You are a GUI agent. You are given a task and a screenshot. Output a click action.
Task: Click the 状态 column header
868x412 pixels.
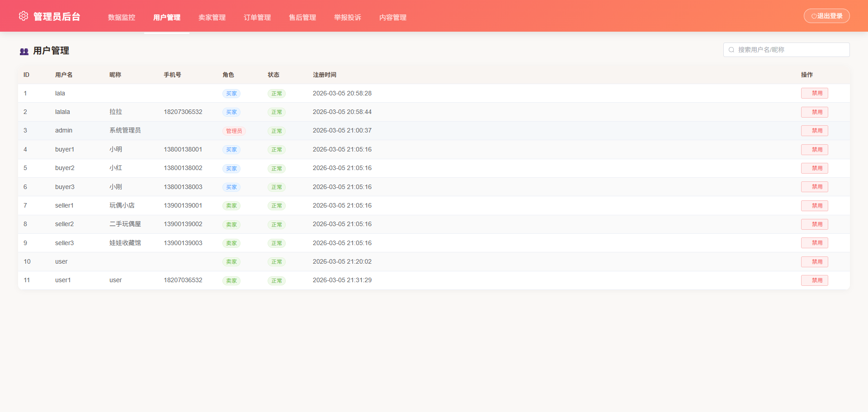[x=274, y=75]
